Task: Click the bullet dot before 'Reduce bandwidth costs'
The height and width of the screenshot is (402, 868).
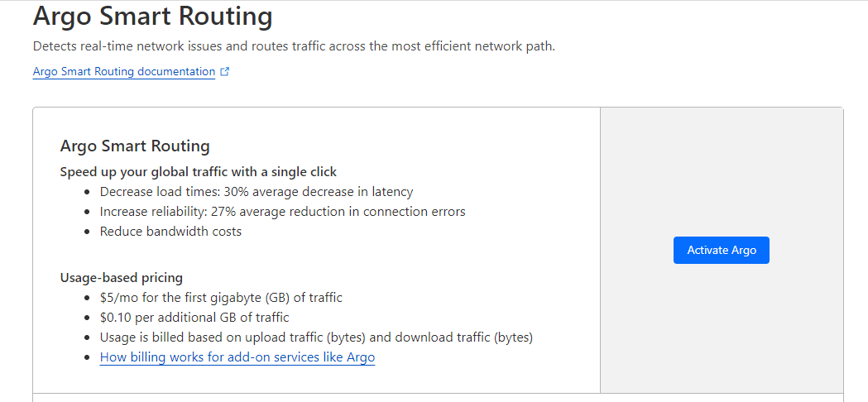Action: pos(88,232)
